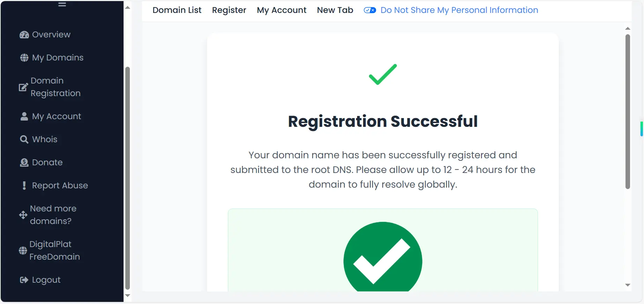Open Overview via dashboard gauge icon
644x304 pixels.
[24, 35]
